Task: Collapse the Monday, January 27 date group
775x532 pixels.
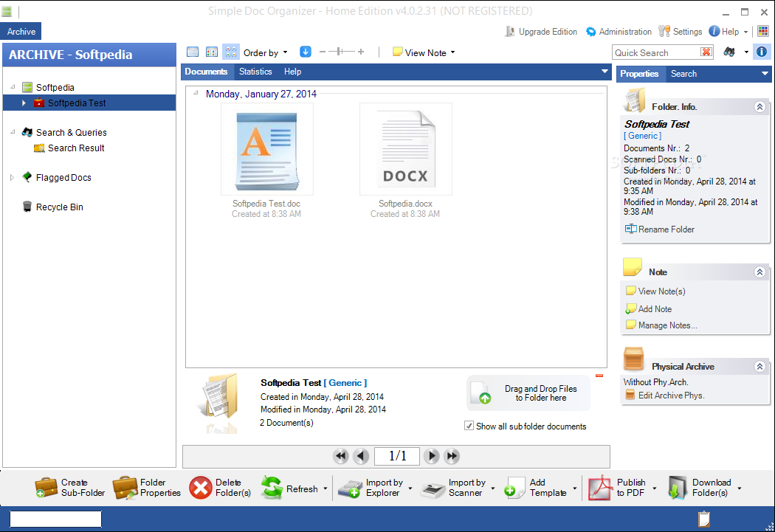Action: [x=196, y=93]
